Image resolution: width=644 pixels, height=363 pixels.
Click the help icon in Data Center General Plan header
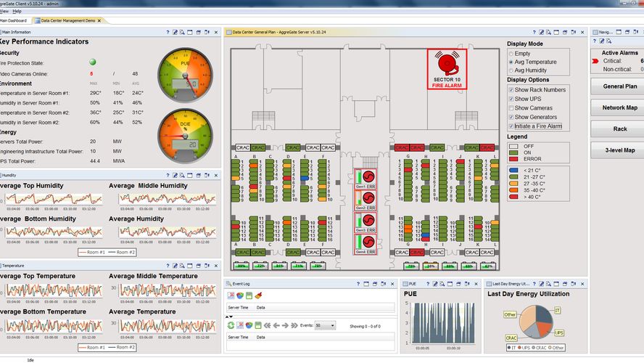[x=532, y=33]
